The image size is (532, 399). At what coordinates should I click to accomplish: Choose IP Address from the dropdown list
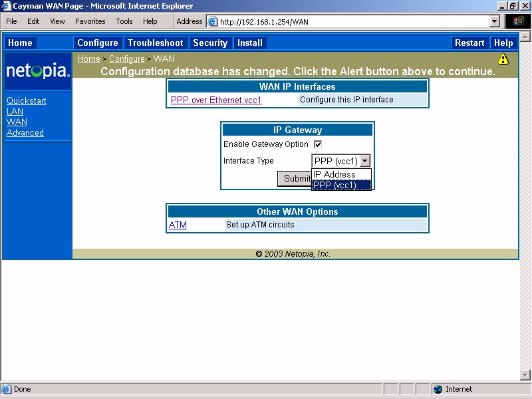point(341,174)
